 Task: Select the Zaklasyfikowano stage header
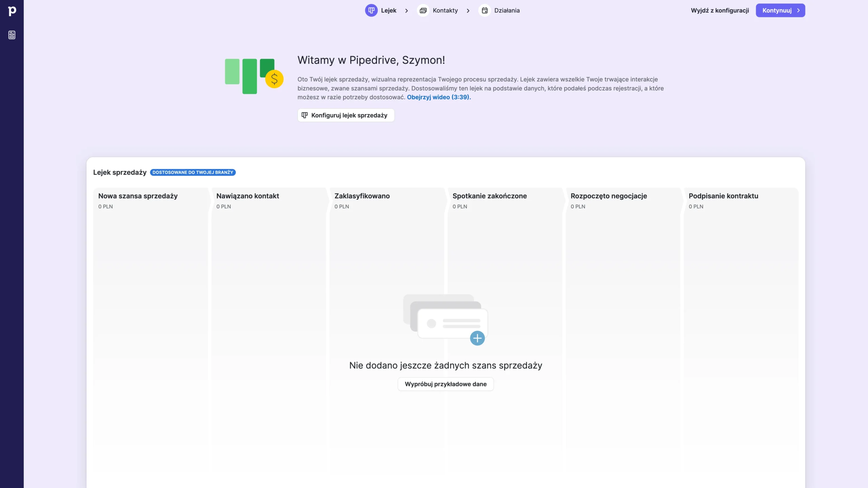pyautogui.click(x=362, y=196)
